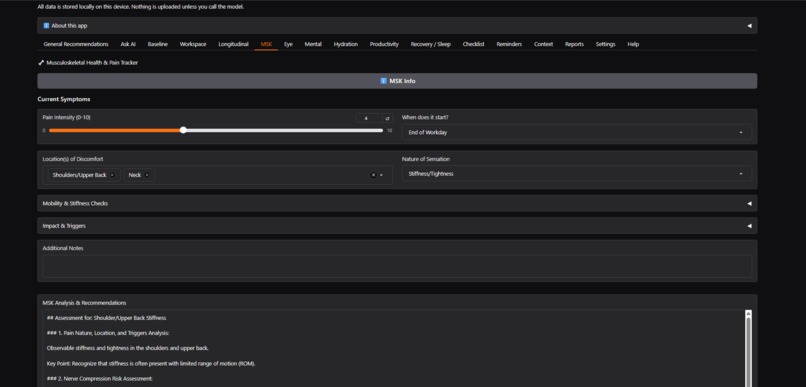Viewport: 806px width, 387px height.
Task: Select the Longitudinal tab
Action: [x=233, y=44]
